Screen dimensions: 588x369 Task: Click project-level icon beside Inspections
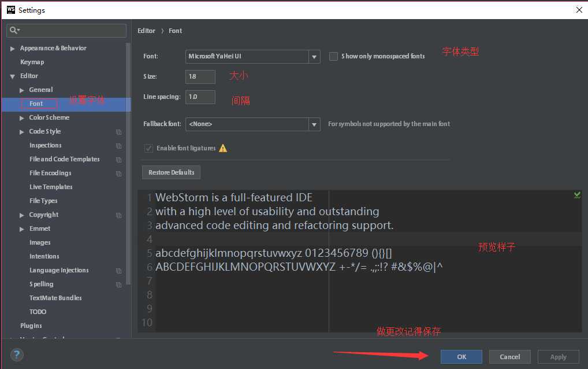coord(118,146)
